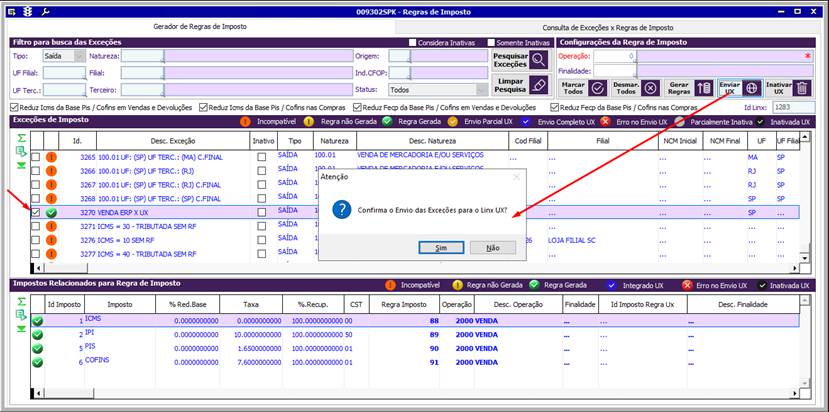Image resolution: width=829 pixels, height=412 pixels.
Task: Click the Taxa column header in taxes grid
Action: click(251, 305)
